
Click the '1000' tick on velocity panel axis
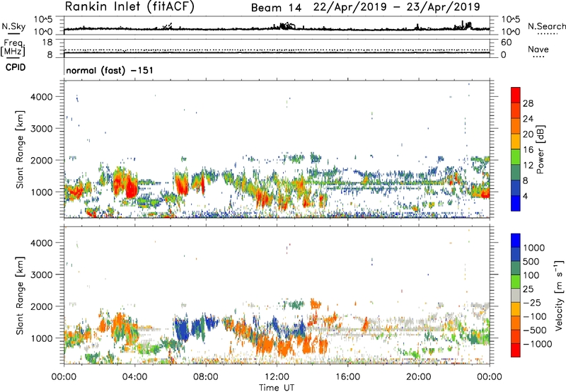click(42, 338)
